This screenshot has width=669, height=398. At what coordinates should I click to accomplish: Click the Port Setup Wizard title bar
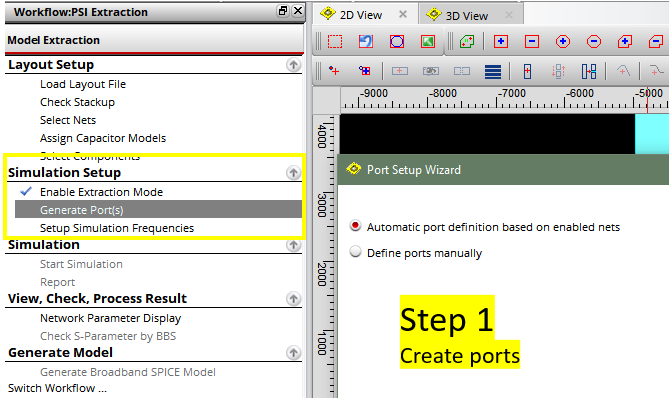coord(503,169)
